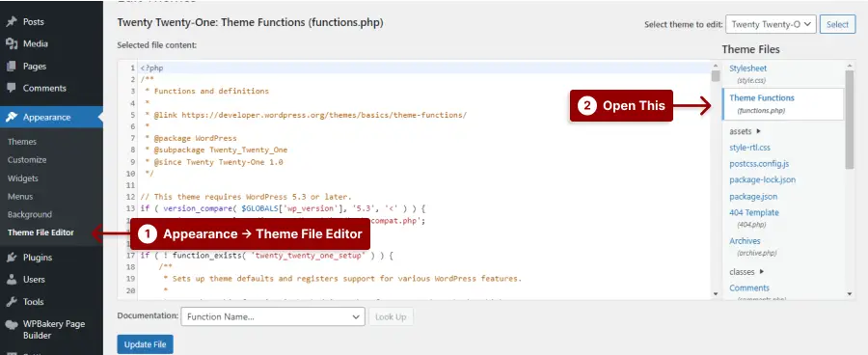The width and height of the screenshot is (868, 355).
Task: Open Theme File Editor submenu item
Action: [41, 232]
